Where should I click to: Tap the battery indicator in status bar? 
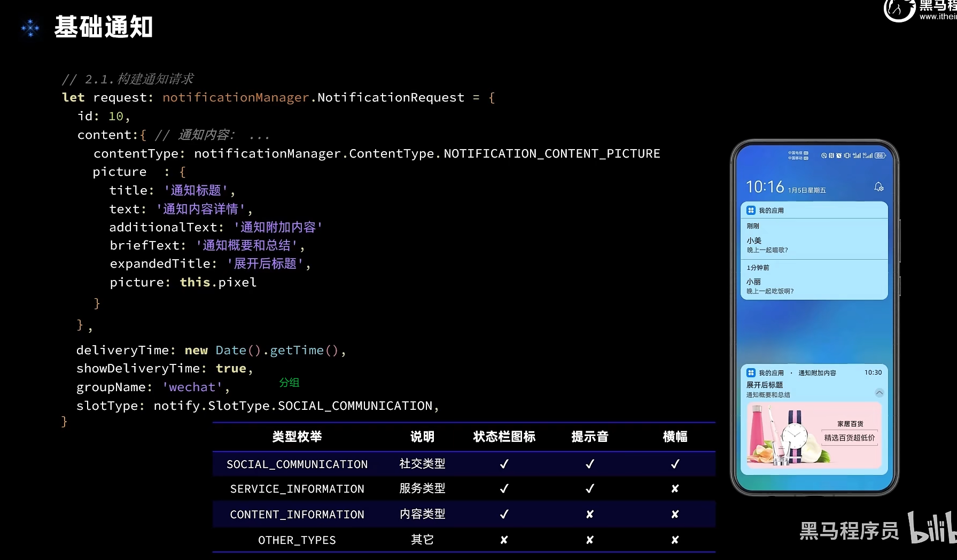click(880, 155)
